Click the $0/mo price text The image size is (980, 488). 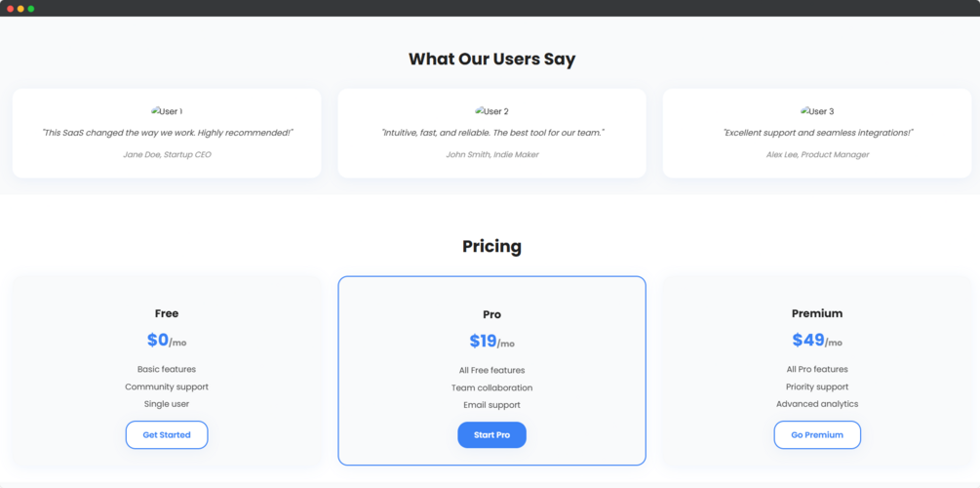(167, 341)
